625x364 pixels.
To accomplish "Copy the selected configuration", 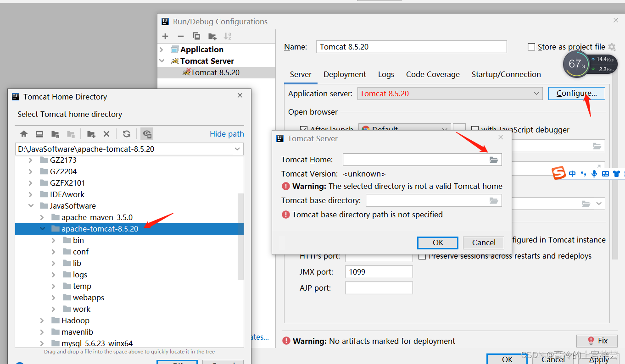I will coord(196,36).
